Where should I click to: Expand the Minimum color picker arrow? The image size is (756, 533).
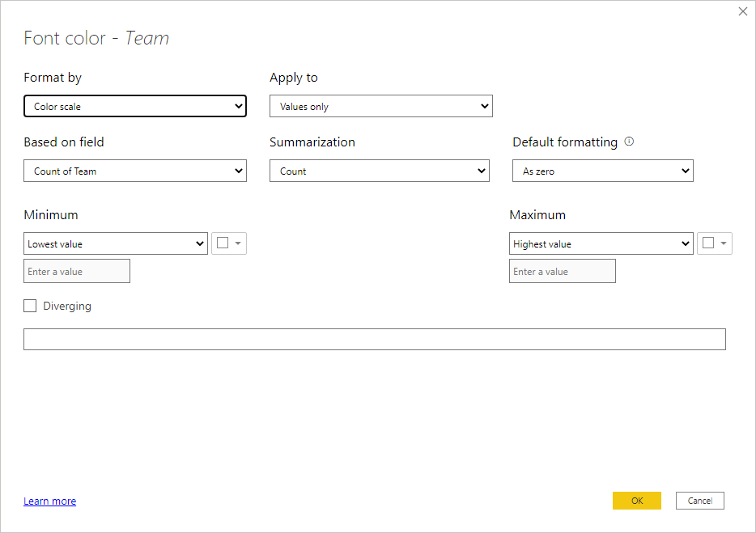coord(238,243)
